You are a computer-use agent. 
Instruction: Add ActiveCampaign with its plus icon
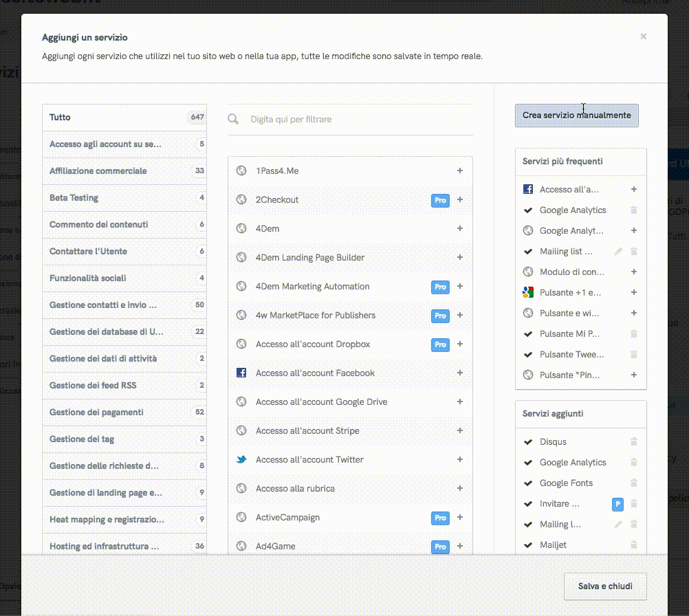[x=460, y=518]
